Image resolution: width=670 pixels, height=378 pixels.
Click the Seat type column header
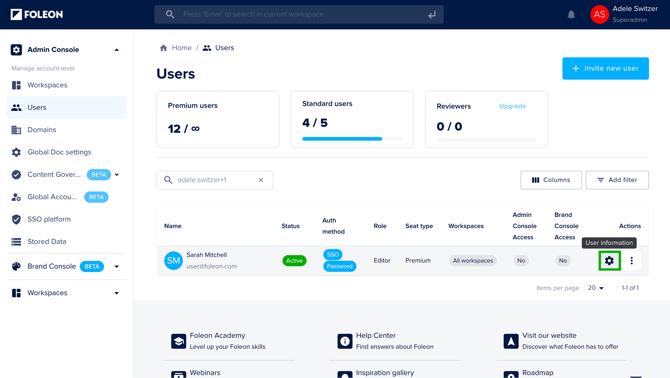click(419, 226)
